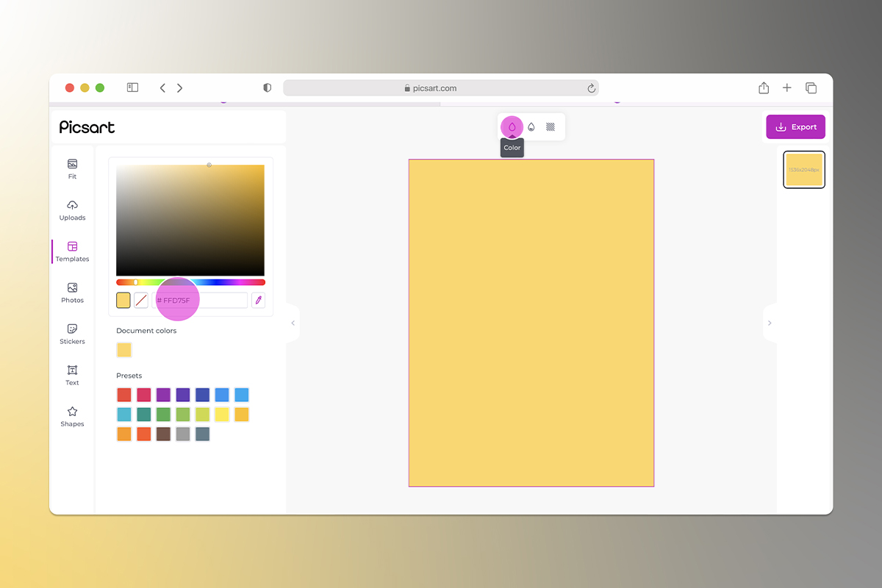The height and width of the screenshot is (588, 882).
Task: Pick a shade in the saturation gradient box
Action: click(190, 220)
